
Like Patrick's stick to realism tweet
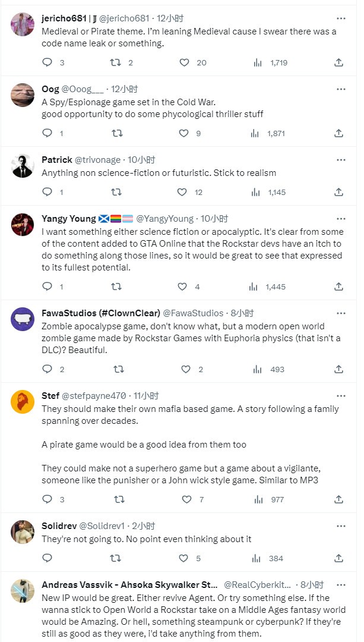pos(184,192)
